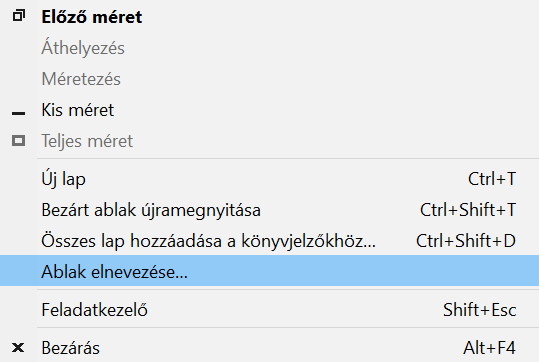Viewport: 539px width, 362px height.
Task: Click the Ctrl+Shift+T shortcut label
Action: 468,210
